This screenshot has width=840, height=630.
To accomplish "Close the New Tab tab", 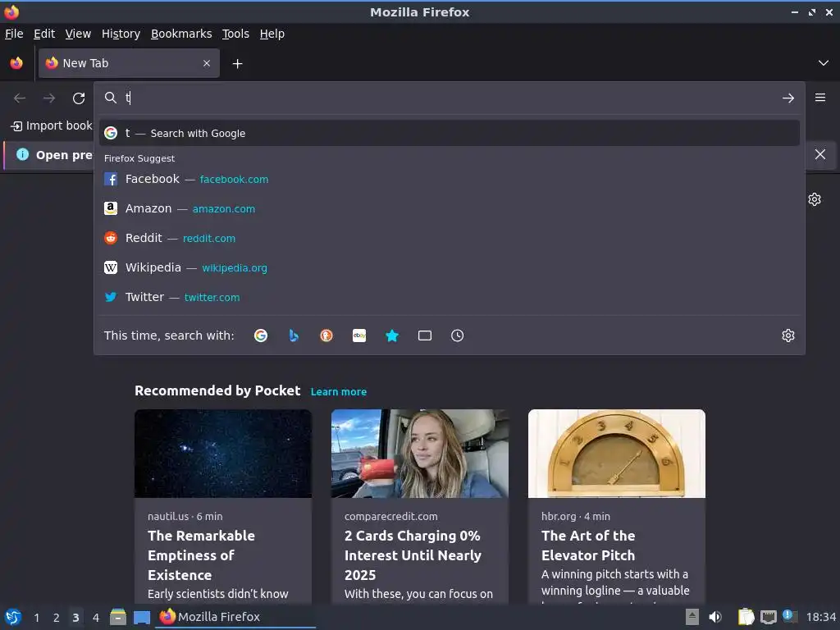I will tap(207, 63).
